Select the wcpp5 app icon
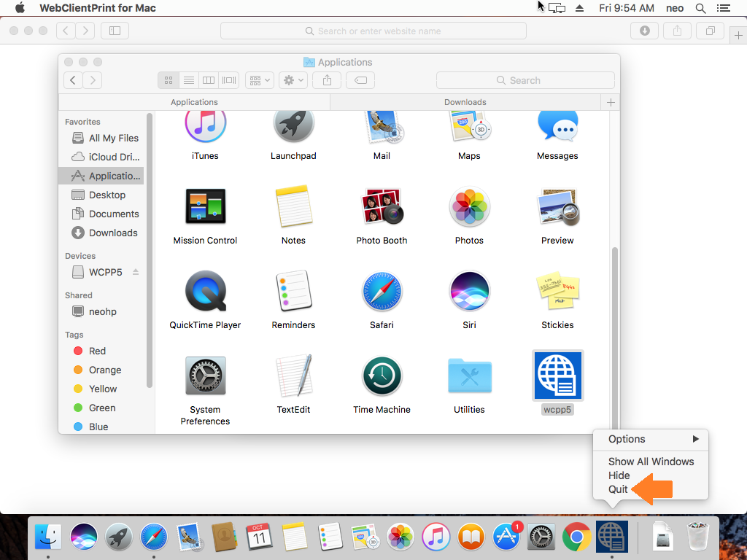This screenshot has height=560, width=747. 557,376
